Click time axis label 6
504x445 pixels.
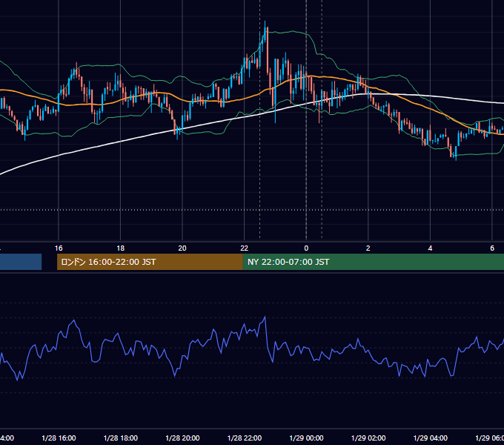[492, 248]
